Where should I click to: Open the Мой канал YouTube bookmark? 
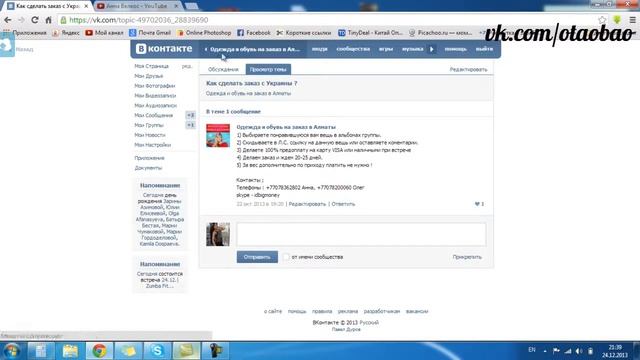coord(104,33)
